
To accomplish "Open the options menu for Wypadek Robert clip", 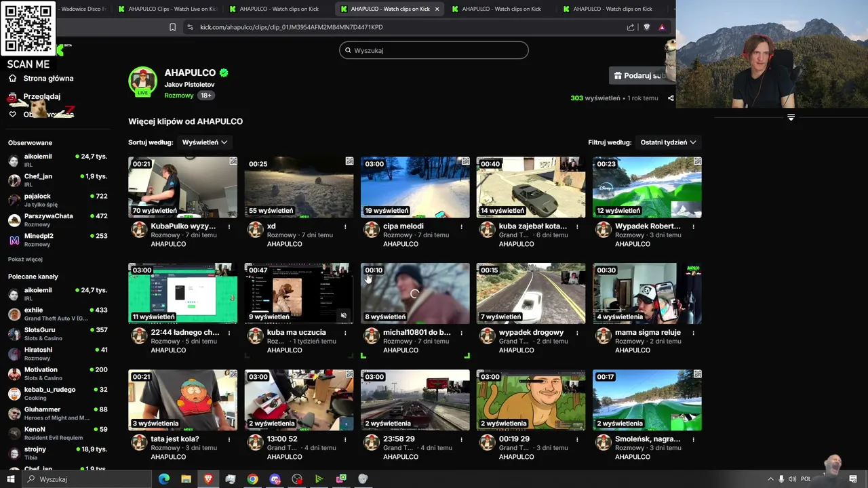I will (693, 226).
